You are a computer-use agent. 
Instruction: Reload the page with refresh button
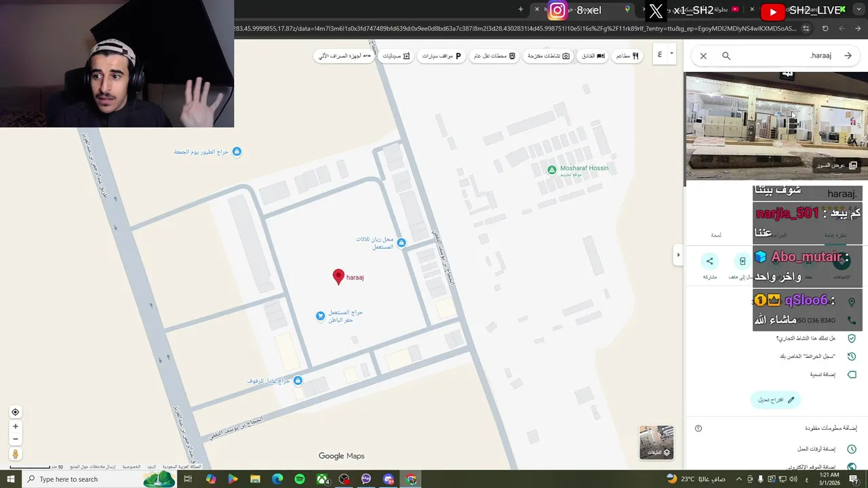(x=825, y=28)
